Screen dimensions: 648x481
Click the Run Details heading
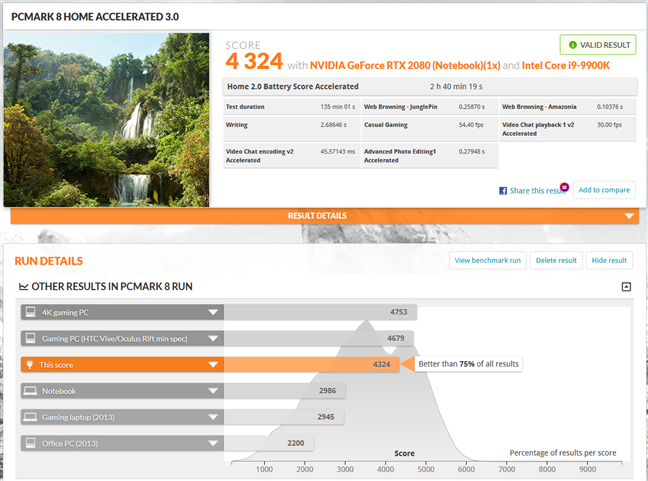click(x=49, y=261)
